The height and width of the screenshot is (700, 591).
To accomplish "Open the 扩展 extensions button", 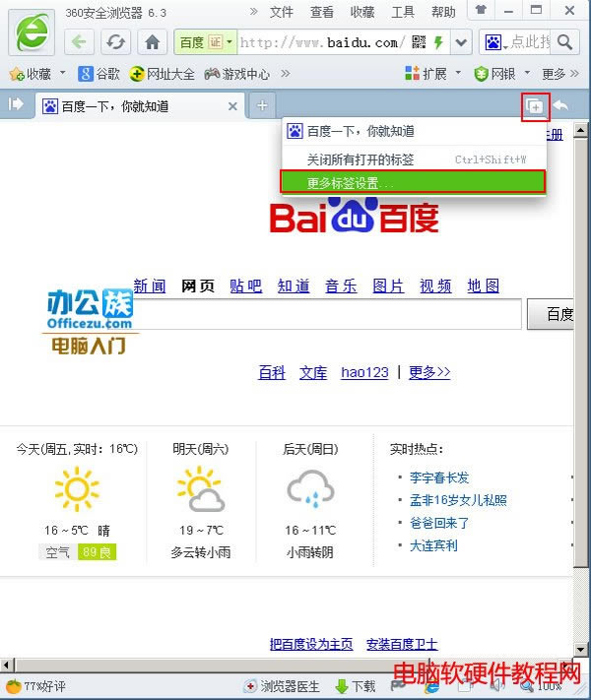I will [426, 74].
